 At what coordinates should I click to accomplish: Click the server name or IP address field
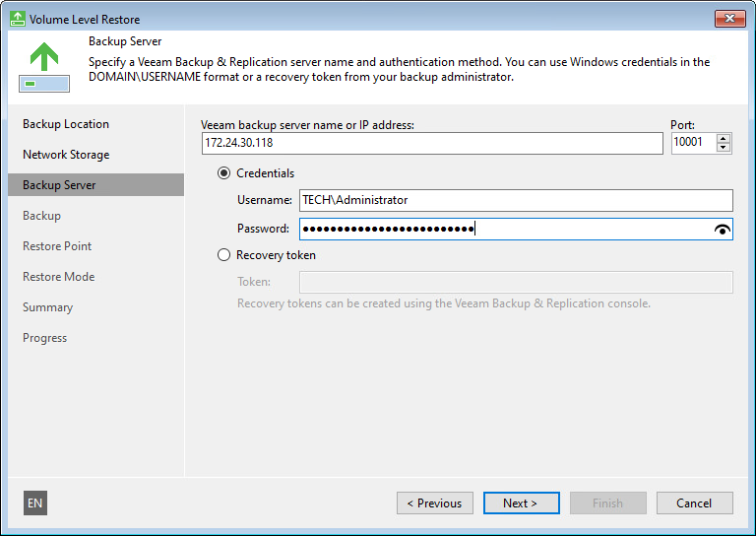click(x=432, y=143)
